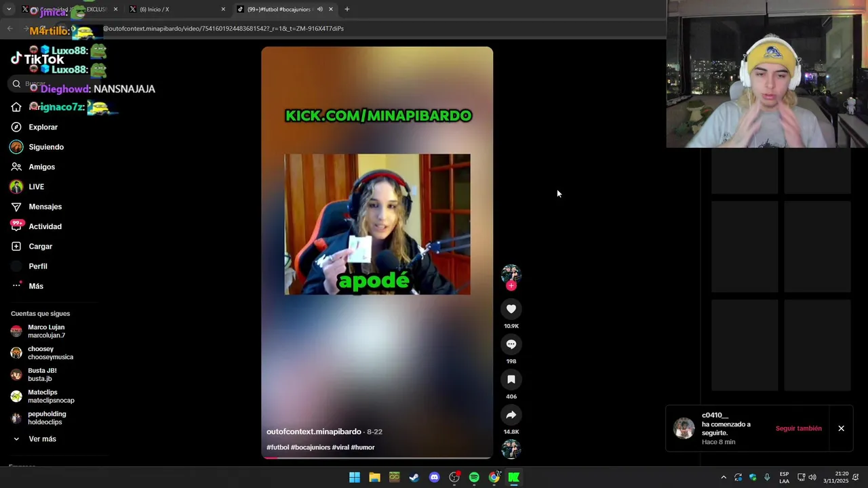
Task: Follow the creator via the red plus badge
Action: point(511,286)
